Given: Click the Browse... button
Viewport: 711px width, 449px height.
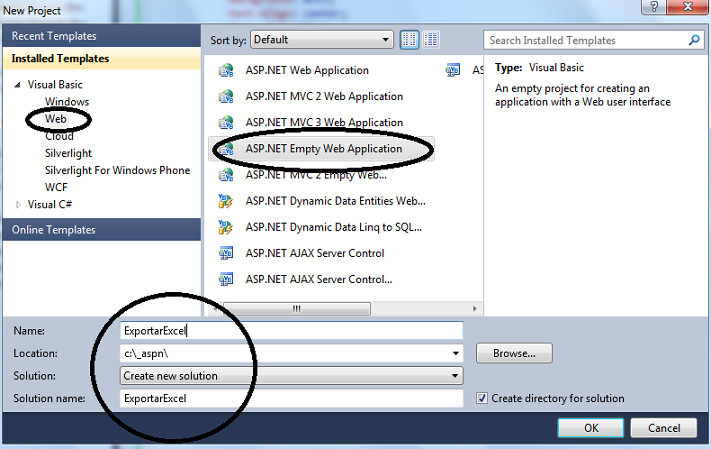Looking at the screenshot, I should [514, 353].
